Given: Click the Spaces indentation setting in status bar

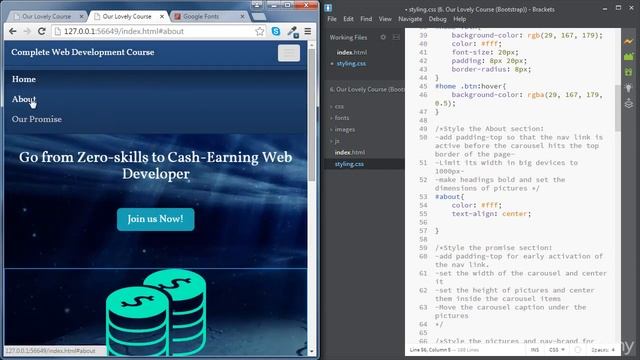Looking at the screenshot, I should pos(603,350).
